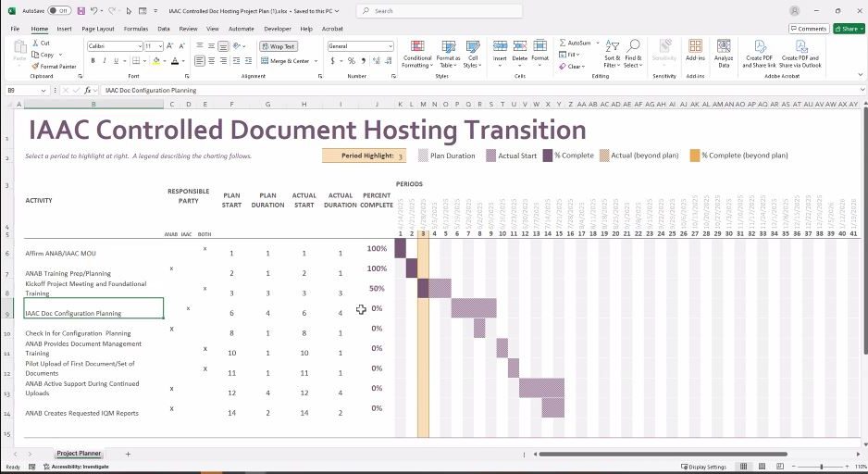Click the Save icon in title bar
This screenshot has width=868, height=474.
[81, 11]
